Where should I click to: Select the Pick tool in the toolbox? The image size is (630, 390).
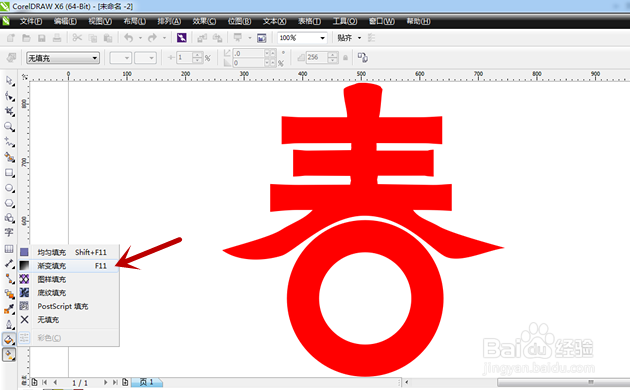point(9,81)
